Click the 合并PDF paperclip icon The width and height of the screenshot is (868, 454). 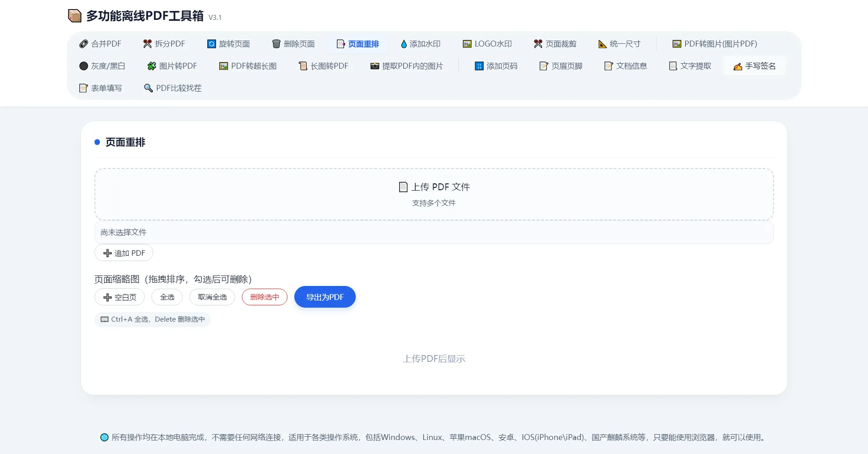[x=84, y=44]
